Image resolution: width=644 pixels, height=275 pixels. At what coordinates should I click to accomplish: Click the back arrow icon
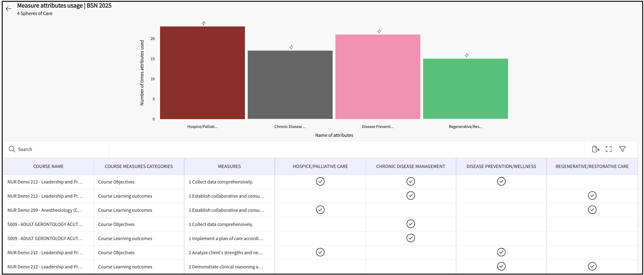pos(9,9)
